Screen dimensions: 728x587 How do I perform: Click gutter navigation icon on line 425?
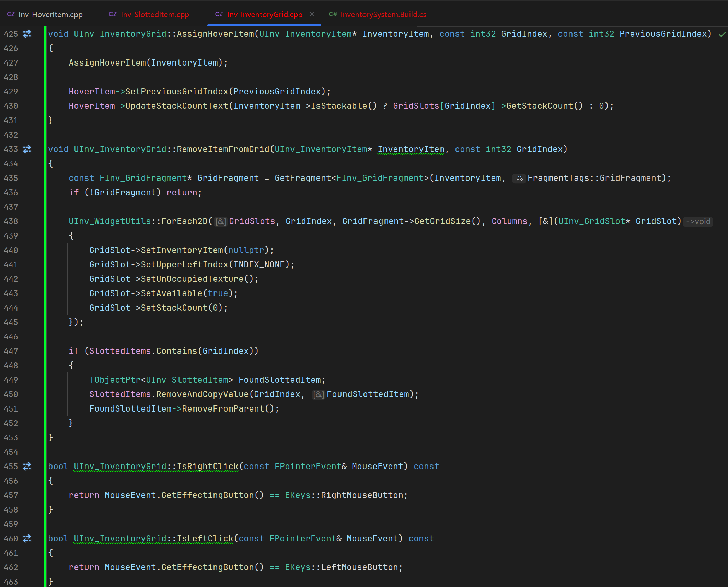(x=27, y=34)
